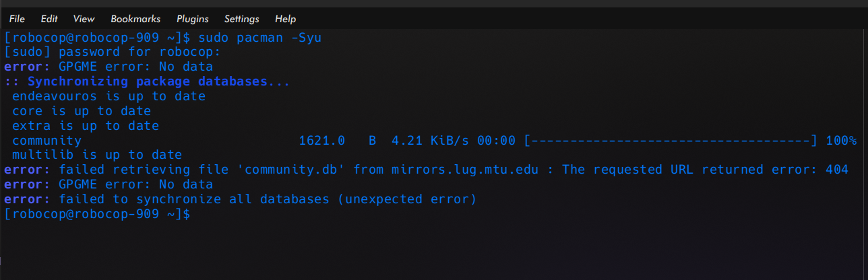Image resolution: width=868 pixels, height=280 pixels.
Task: Click the 'endeavouros is up to date' line
Action: coord(108,96)
